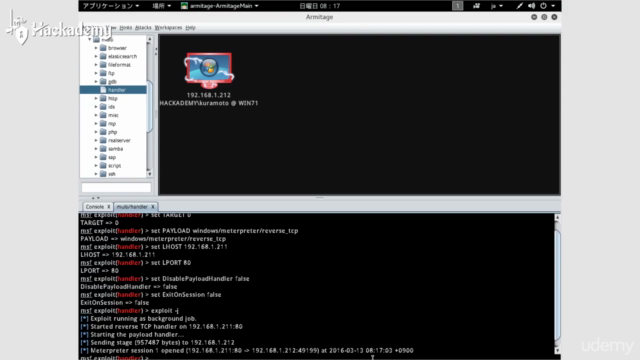Collapse the multi tree node
This screenshot has height=360, width=640.
[x=89, y=40]
